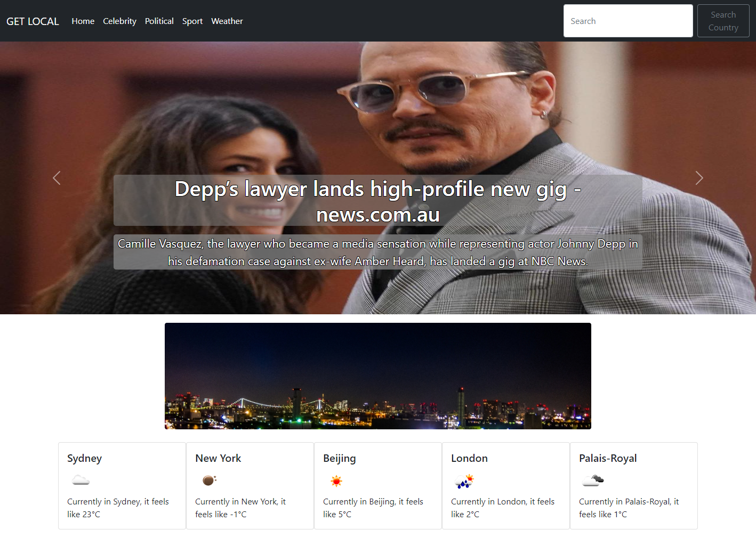Go to the Weather page

pos(227,21)
